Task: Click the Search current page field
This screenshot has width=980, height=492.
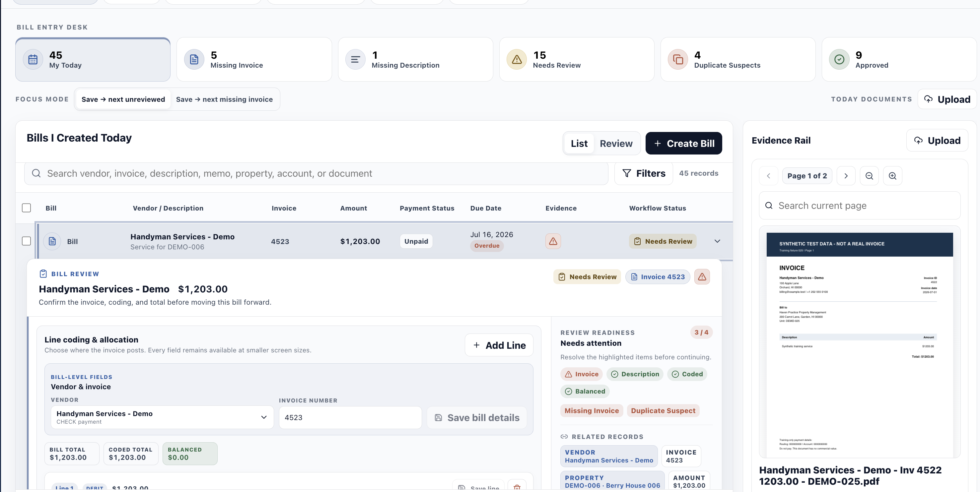Action: click(860, 205)
